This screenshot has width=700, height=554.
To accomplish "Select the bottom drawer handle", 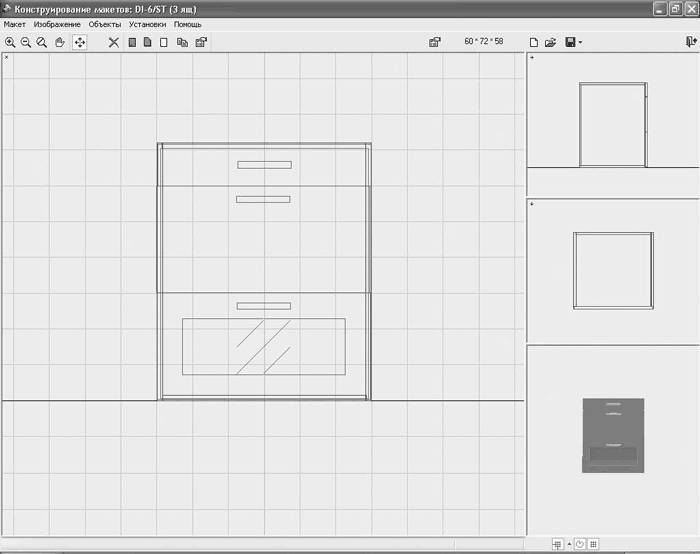I will (264, 306).
